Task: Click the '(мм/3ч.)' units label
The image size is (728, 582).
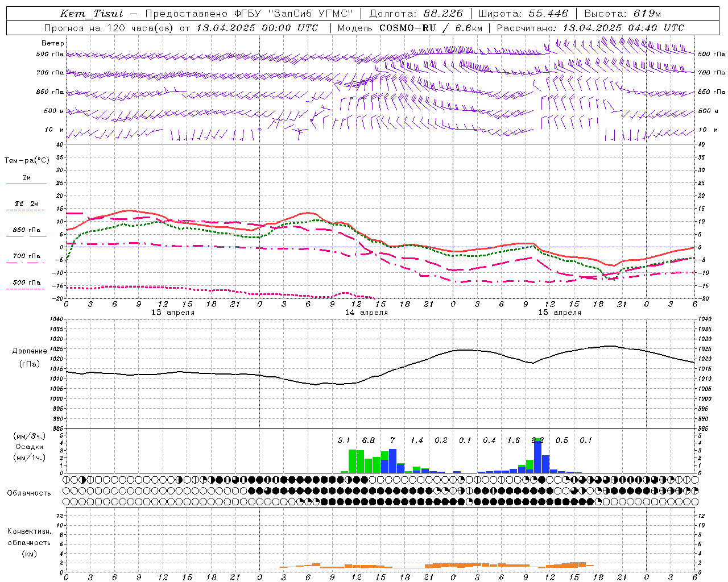Action: tap(30, 436)
